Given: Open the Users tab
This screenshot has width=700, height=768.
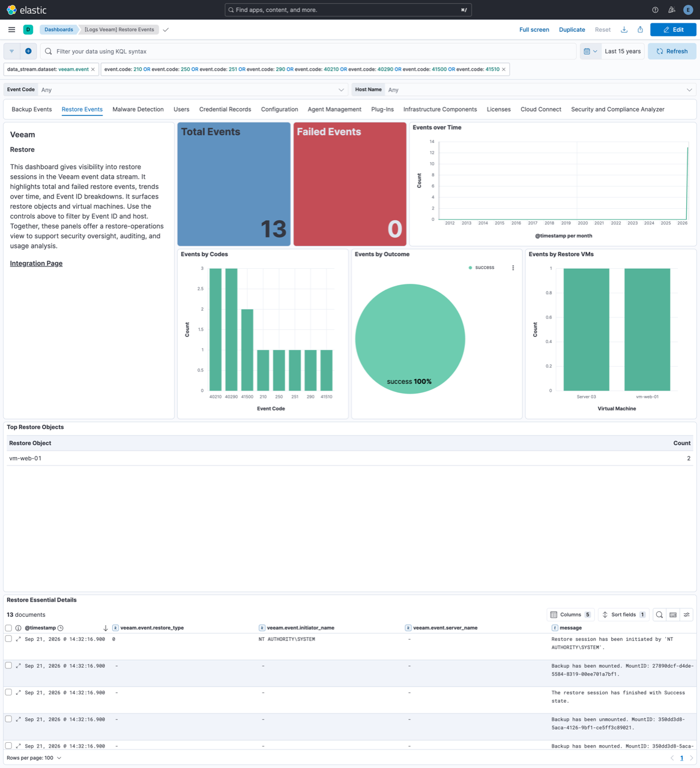Looking at the screenshot, I should tap(181, 109).
